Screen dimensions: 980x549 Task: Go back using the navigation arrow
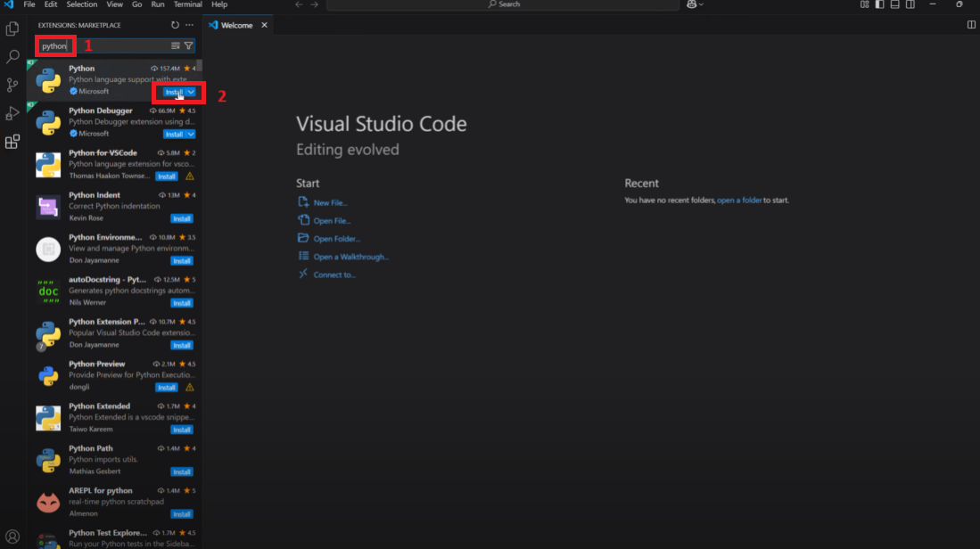299,4
